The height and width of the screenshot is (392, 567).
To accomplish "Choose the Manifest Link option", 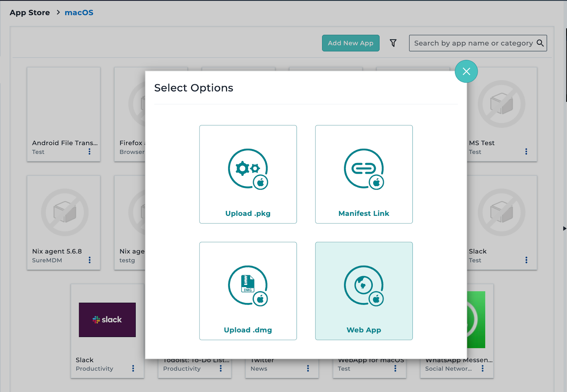I will click(x=364, y=174).
